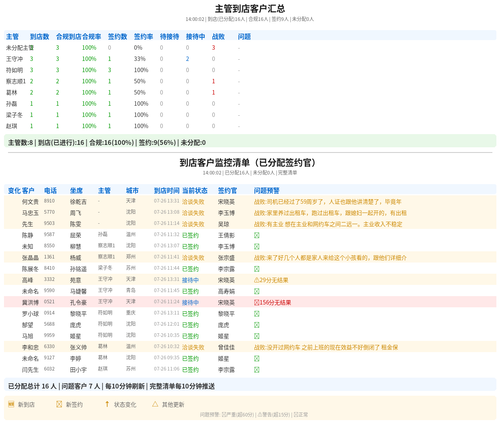Click the 接待中 status in 黄洪博 row
The image size is (500, 437).
coord(190,303)
